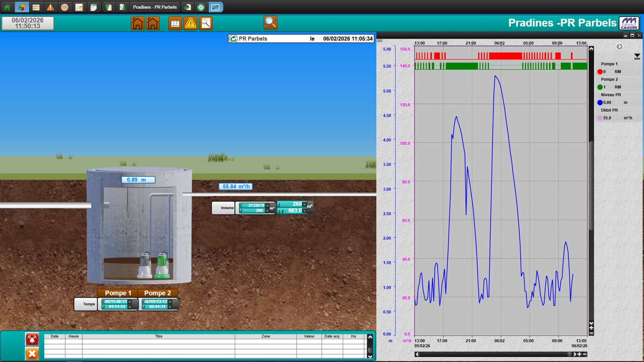Open the legend dropdown triangle menu
This screenshot has height=362, width=644.
coord(637,56)
